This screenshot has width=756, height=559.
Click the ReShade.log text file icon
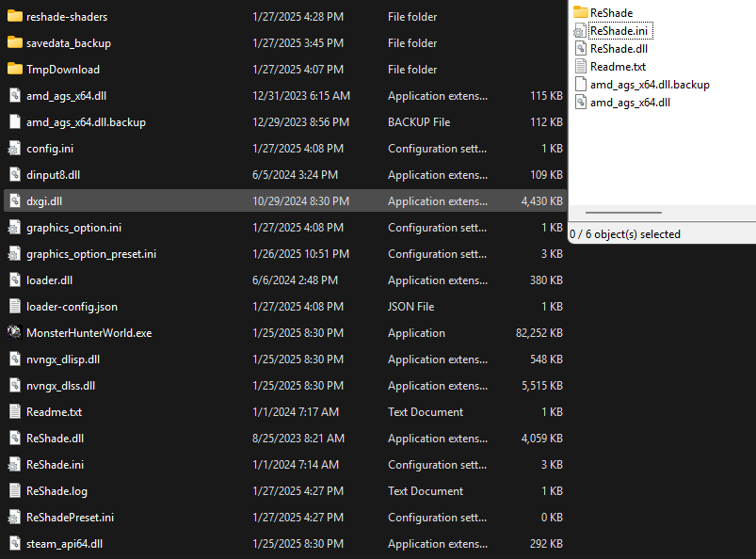pyautogui.click(x=14, y=491)
